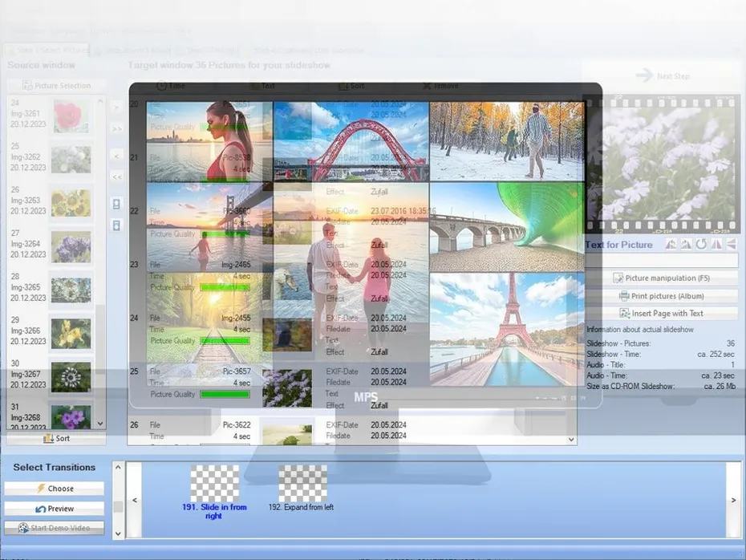This screenshot has width=746, height=560.
Task: Click the add single picture arrow (>)
Action: [116, 107]
